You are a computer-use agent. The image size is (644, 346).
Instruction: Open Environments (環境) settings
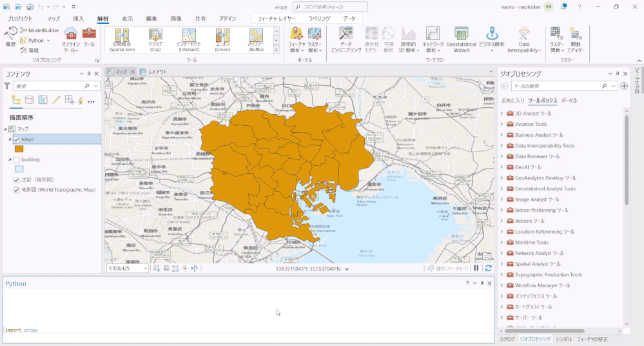point(29,50)
